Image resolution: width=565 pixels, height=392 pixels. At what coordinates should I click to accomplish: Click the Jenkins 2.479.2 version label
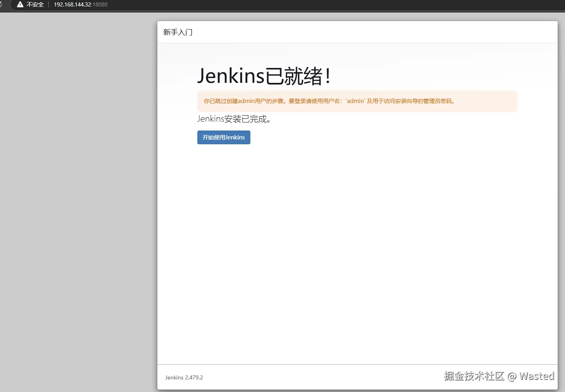click(x=184, y=377)
